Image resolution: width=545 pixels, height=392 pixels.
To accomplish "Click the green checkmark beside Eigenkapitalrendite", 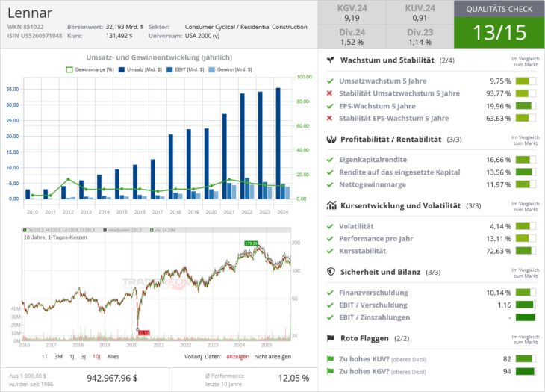I will pyautogui.click(x=330, y=160).
